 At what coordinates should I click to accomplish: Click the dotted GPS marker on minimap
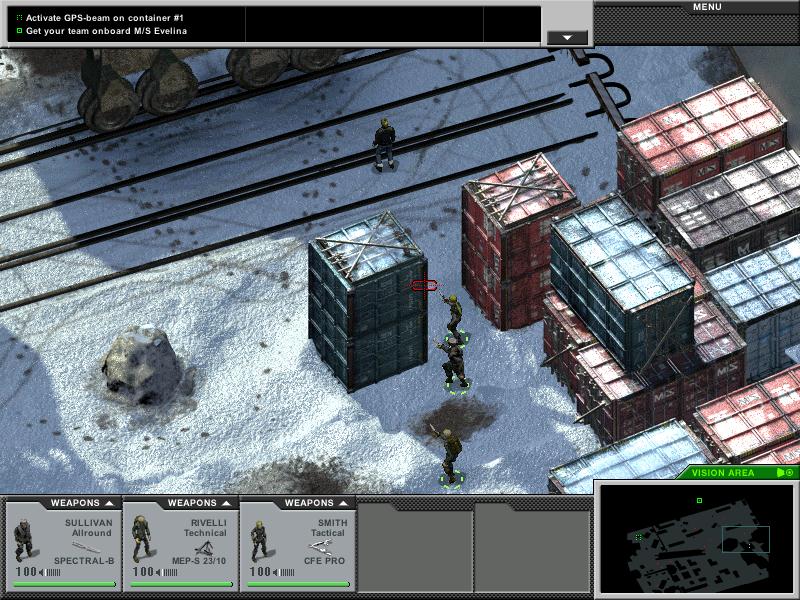tap(638, 537)
